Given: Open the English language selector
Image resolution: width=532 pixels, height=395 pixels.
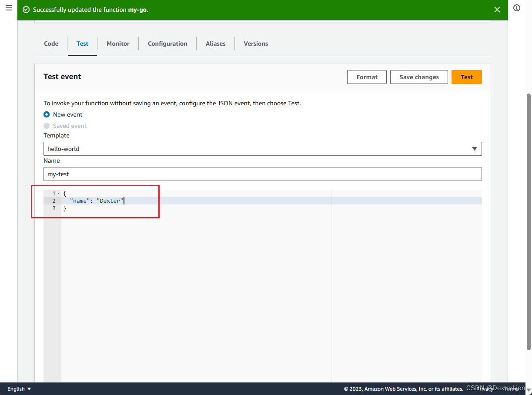Looking at the screenshot, I should pyautogui.click(x=19, y=389).
